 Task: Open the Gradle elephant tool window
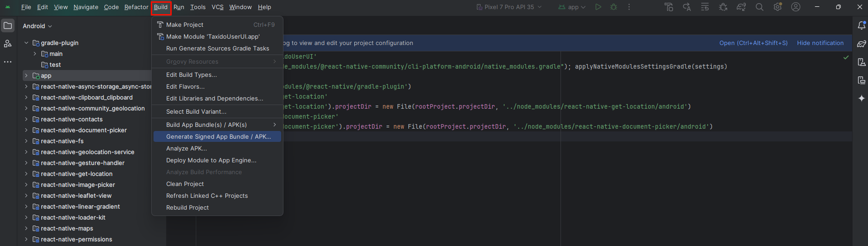point(861,44)
